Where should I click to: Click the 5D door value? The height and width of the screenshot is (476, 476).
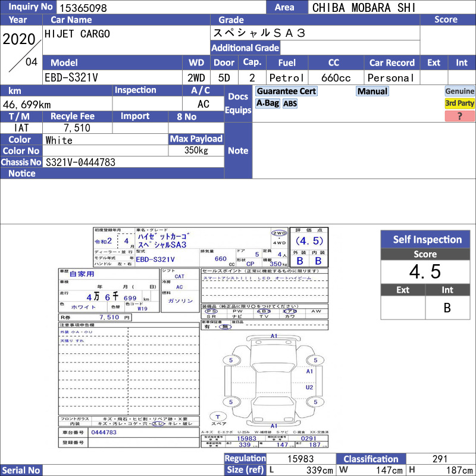pyautogui.click(x=224, y=78)
